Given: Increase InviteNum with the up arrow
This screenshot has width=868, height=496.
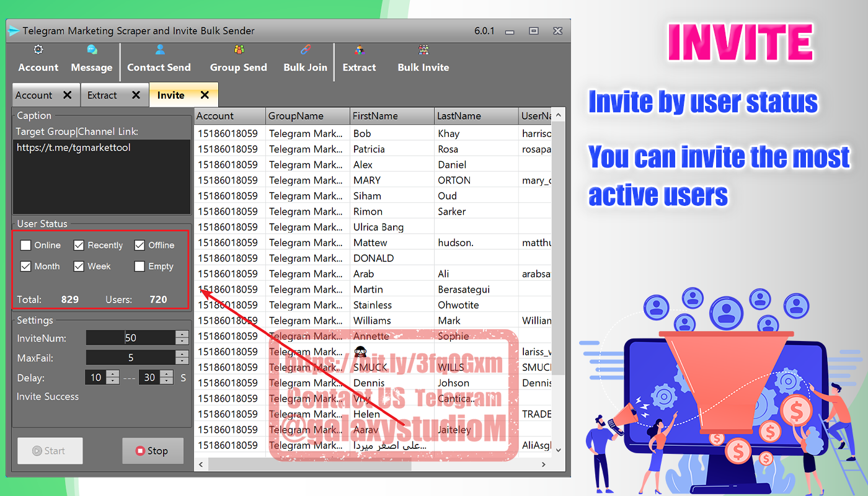Looking at the screenshot, I should tap(182, 335).
